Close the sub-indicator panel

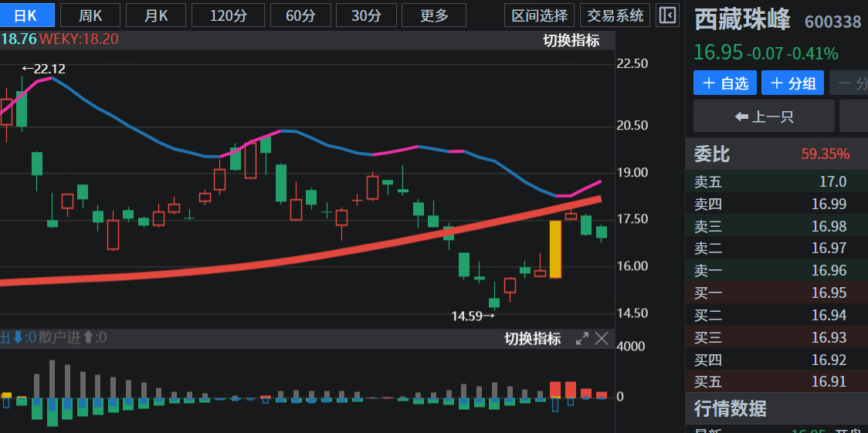(x=602, y=338)
